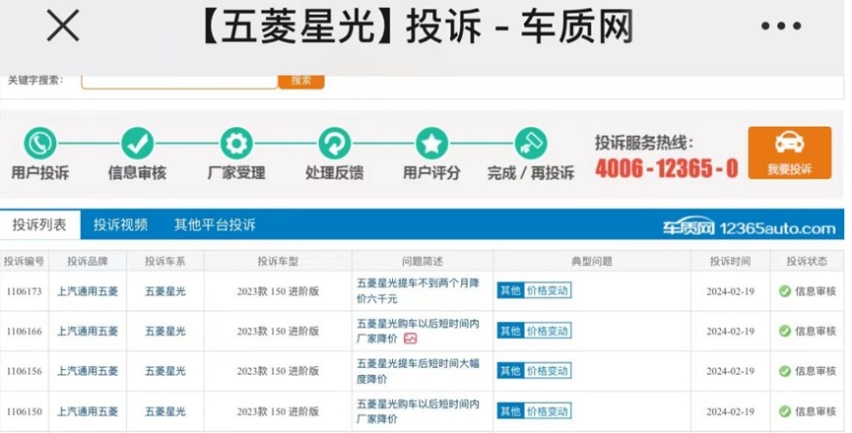Viewport: 852px width, 433px height.
Task: Open complaint 五菱星光提车后短时间大幅度降价
Action: click(x=418, y=371)
